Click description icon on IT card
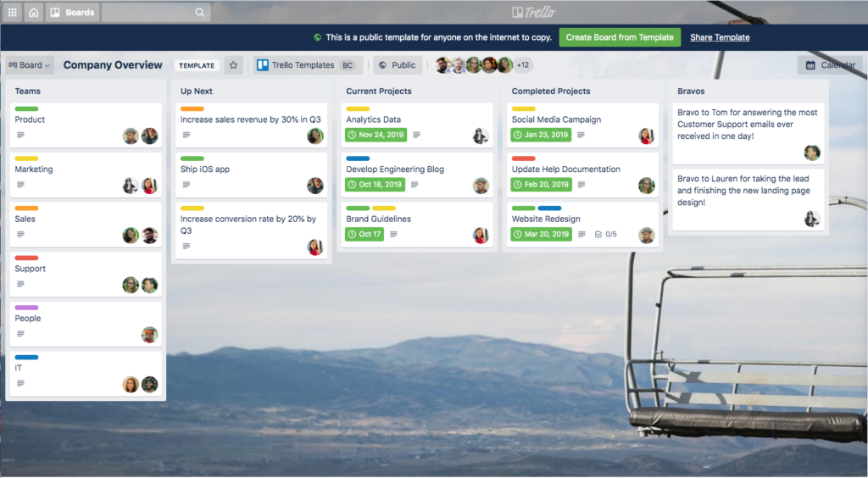Viewport: 868px width, 478px height. (20, 383)
